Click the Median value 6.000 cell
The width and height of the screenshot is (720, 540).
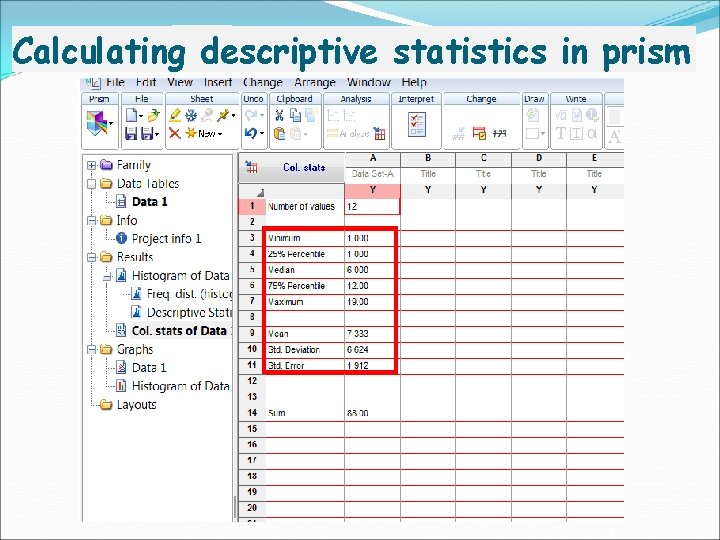click(370, 270)
